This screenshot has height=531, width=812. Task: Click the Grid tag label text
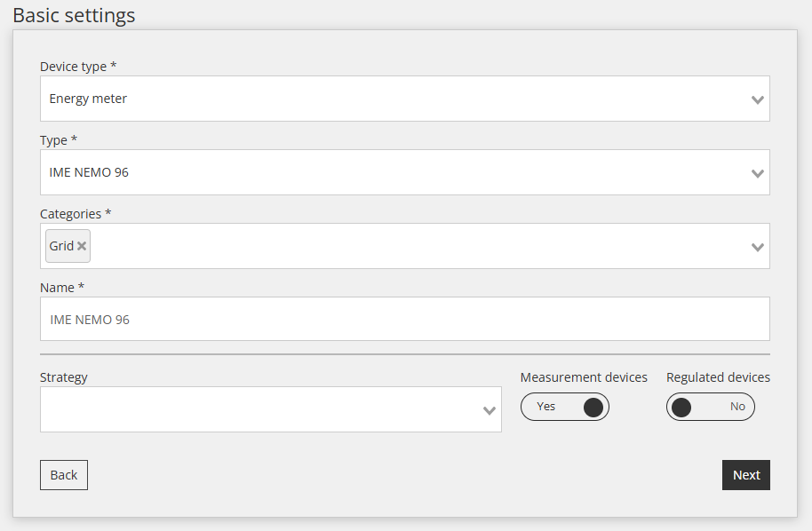tap(61, 246)
